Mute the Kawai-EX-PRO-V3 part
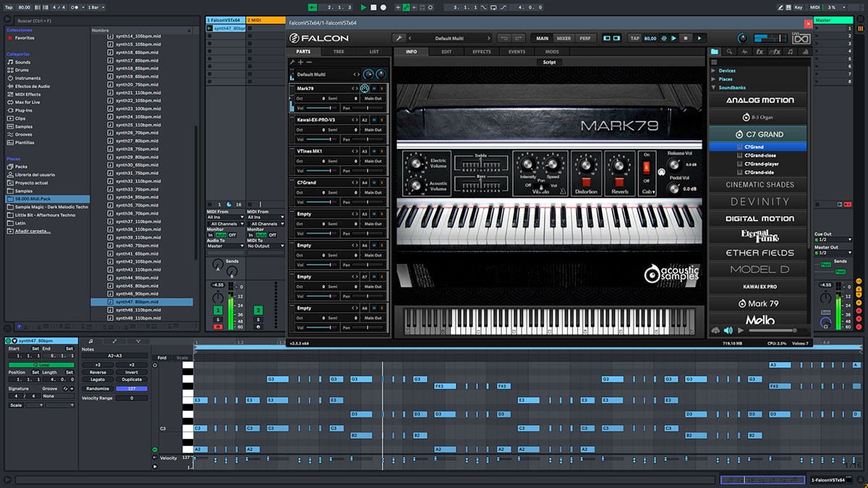 click(375, 120)
